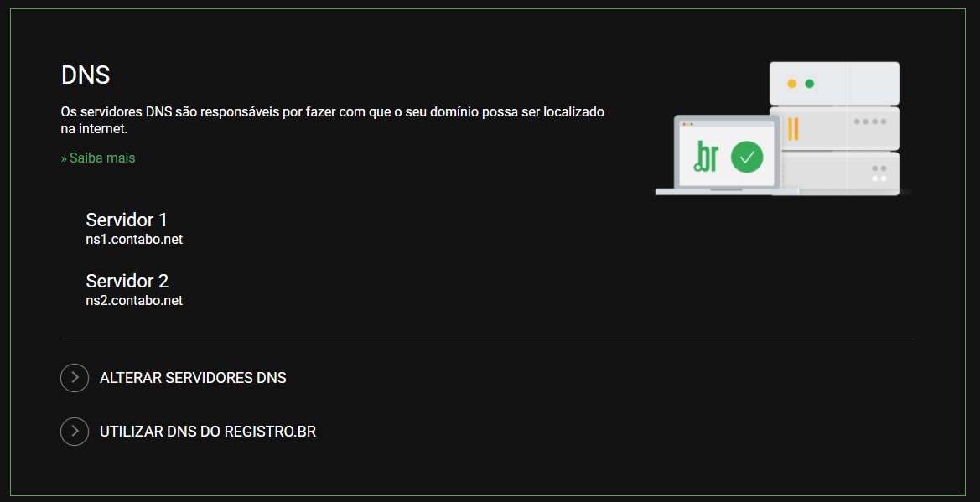
Task: Click the green checkmark circle on laptop
Action: (x=747, y=157)
